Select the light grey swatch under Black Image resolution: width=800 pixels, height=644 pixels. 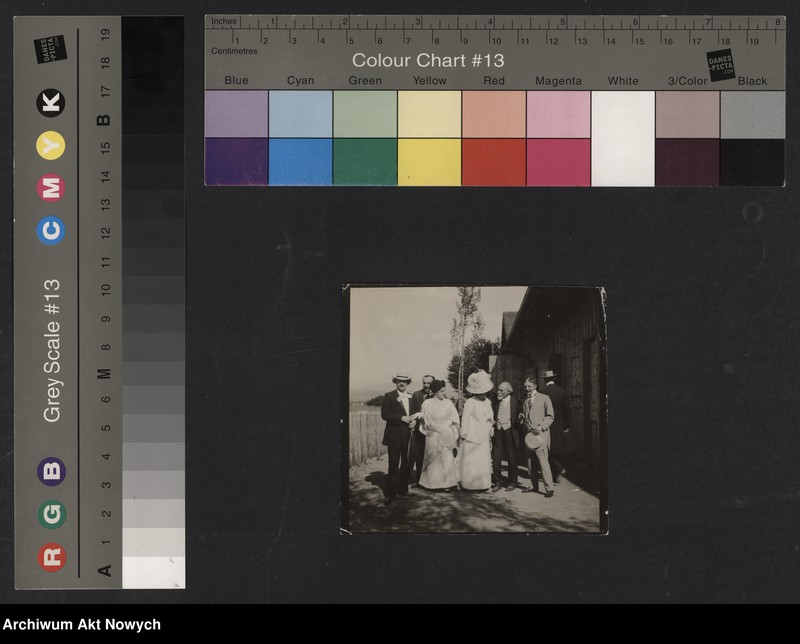753,114
